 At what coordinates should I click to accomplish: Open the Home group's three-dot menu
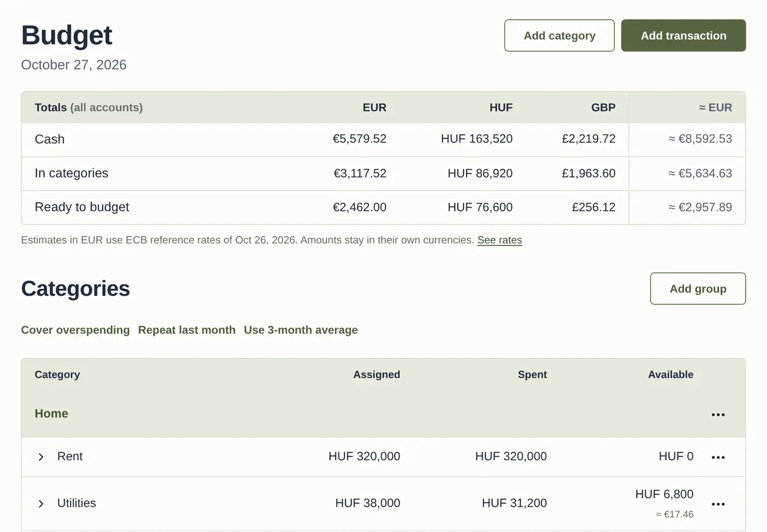pos(718,415)
